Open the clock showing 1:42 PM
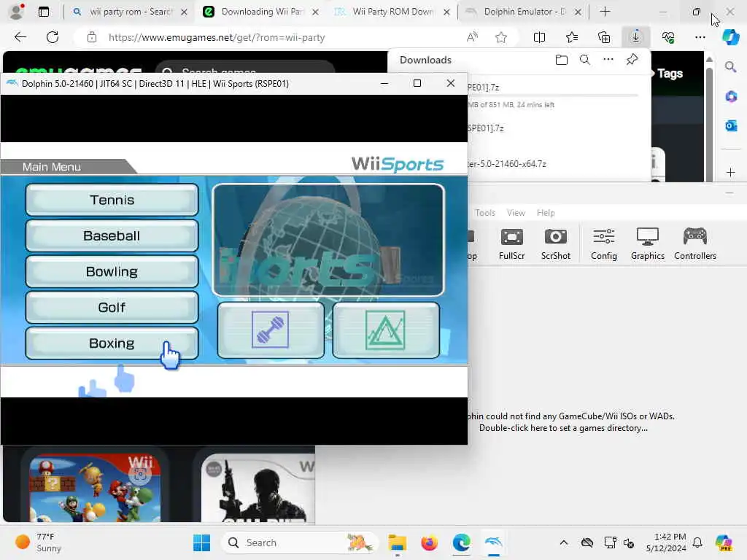 pos(666,542)
